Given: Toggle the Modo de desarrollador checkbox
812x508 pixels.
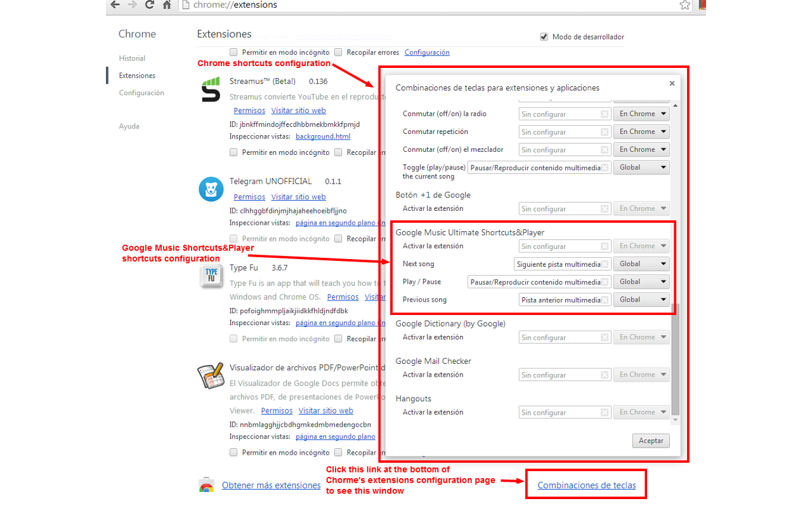Looking at the screenshot, I should (544, 37).
